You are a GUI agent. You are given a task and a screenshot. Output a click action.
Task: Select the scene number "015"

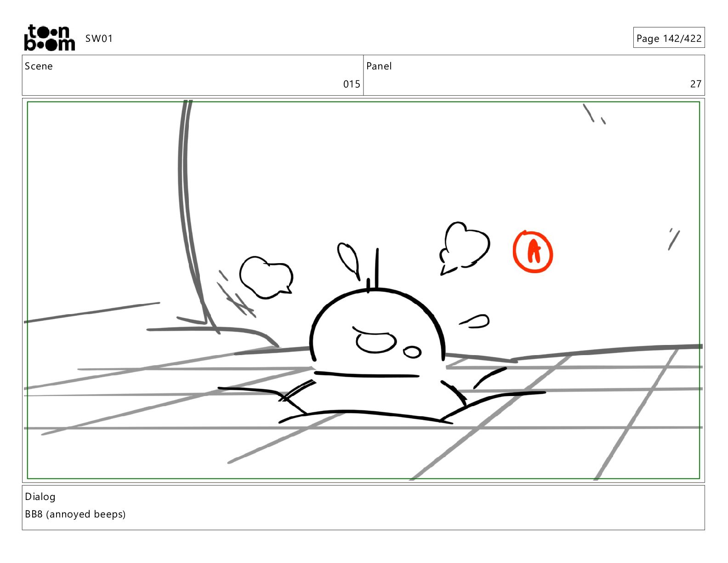[x=352, y=84]
